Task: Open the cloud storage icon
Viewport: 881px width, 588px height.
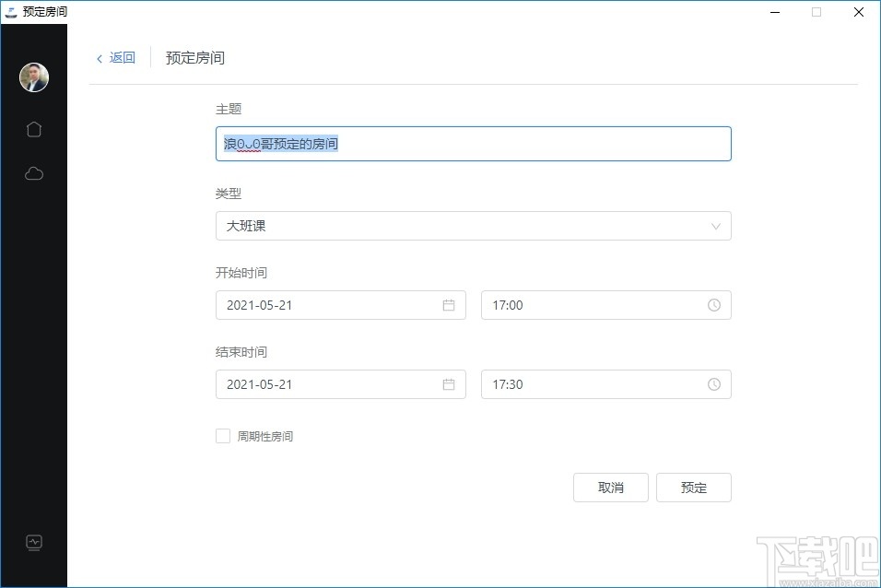Action: tap(34, 173)
